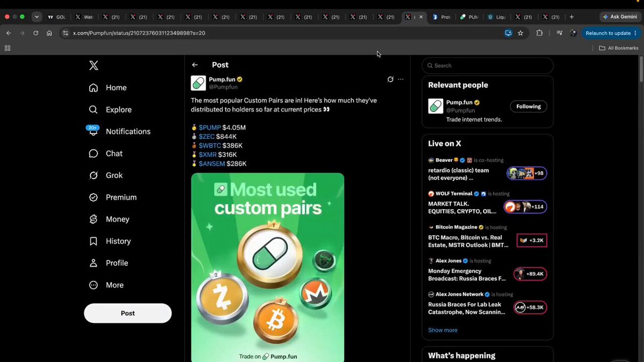The image size is (644, 362).
Task: Open the $WBTC cashtag link
Action: (x=210, y=146)
